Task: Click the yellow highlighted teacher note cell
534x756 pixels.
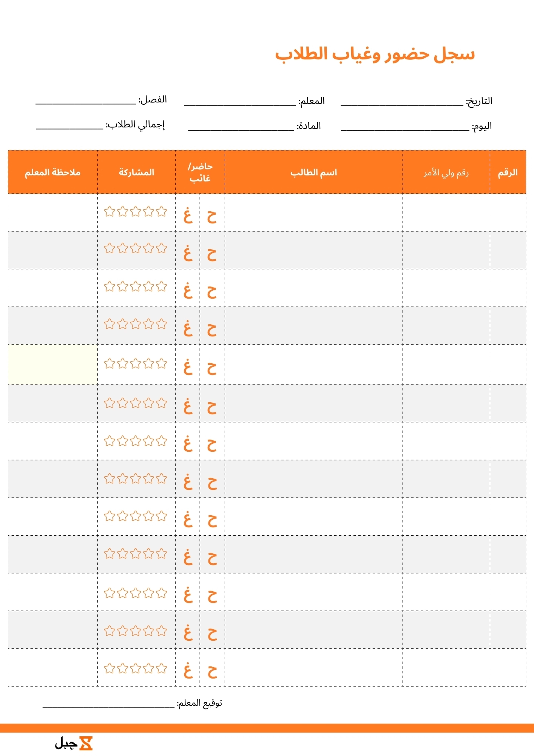Action: [52, 364]
